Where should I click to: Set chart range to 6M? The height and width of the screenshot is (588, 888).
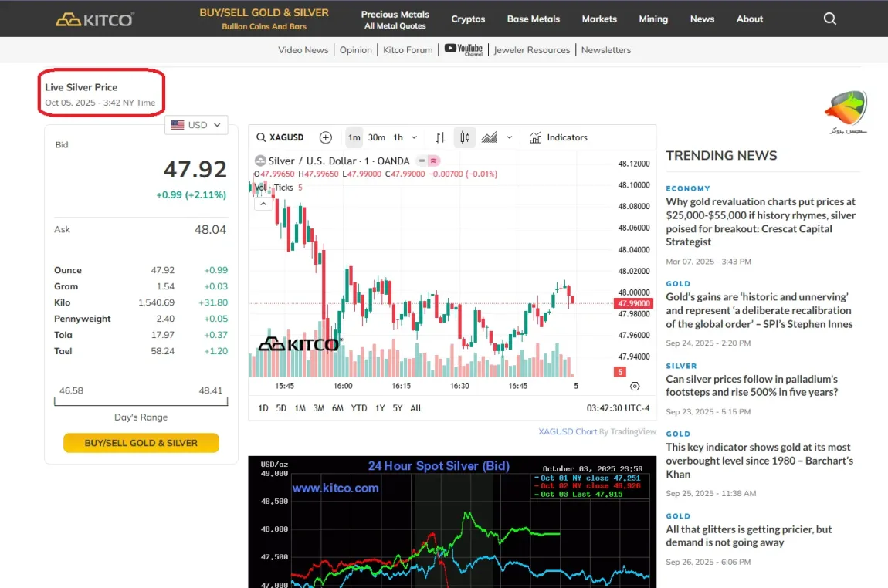pyautogui.click(x=337, y=408)
